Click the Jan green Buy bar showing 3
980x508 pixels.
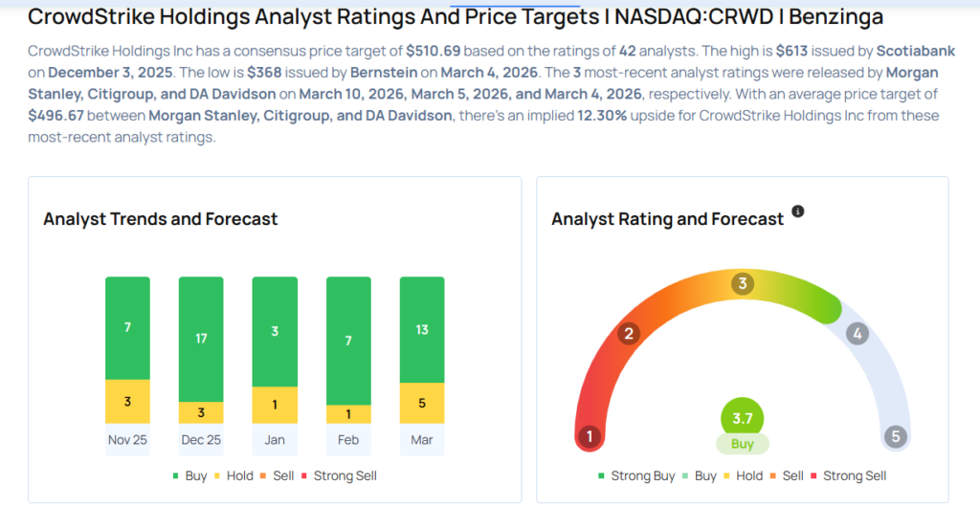tap(275, 331)
